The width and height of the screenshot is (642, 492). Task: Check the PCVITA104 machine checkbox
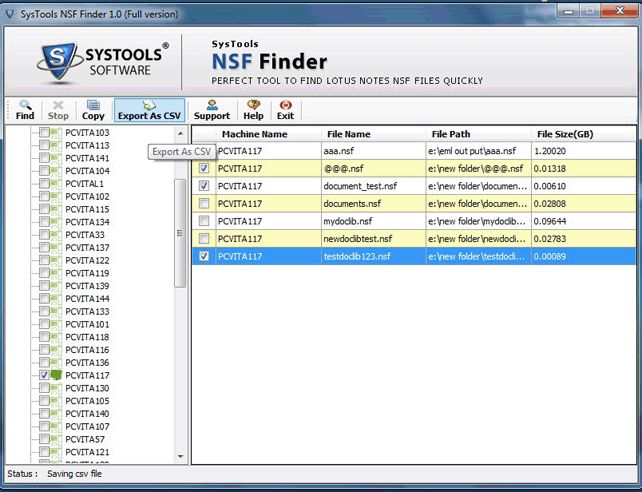point(44,170)
